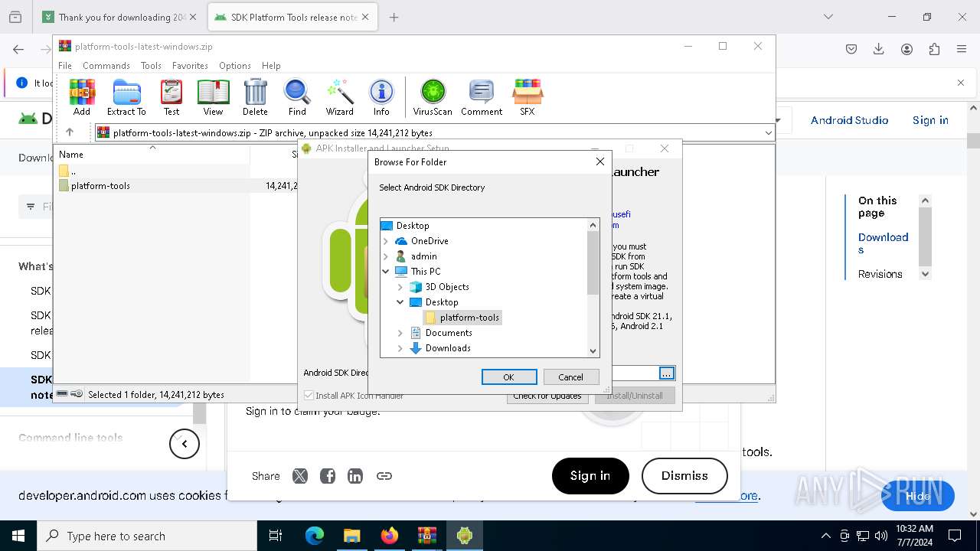Click the SFX icon in WinRAR

pos(528,97)
